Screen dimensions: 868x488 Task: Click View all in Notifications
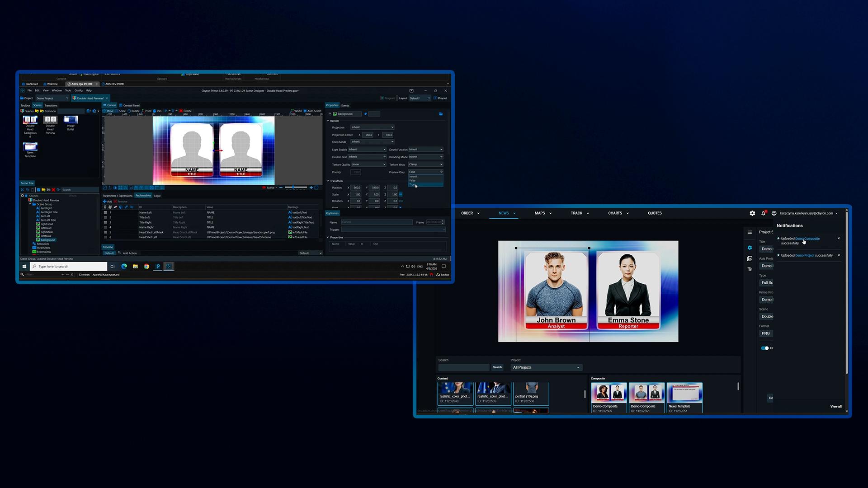point(836,407)
